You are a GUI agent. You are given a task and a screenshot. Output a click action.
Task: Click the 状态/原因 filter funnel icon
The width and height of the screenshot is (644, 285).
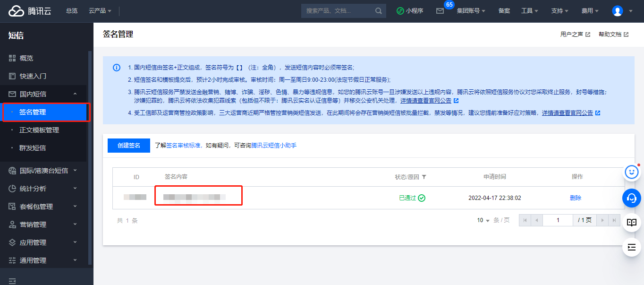tap(424, 177)
